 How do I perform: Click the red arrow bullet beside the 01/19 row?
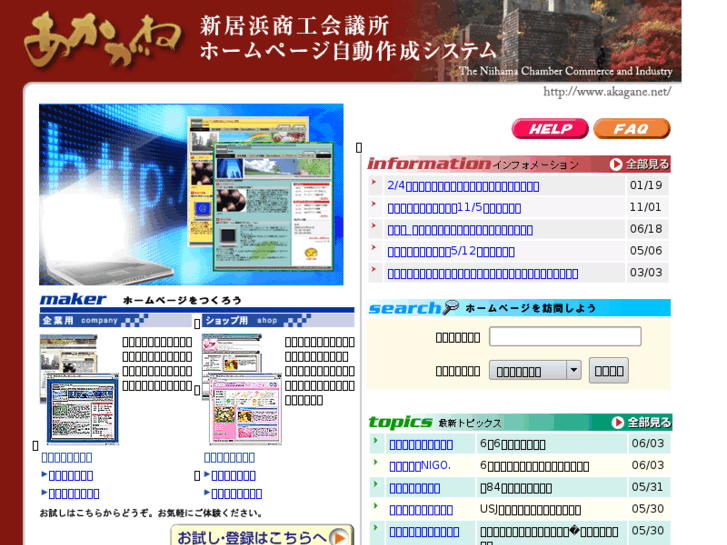pos(374,182)
